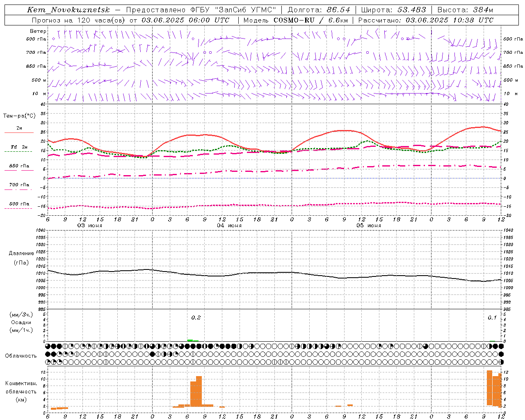
Task: Click the tallest orange convective bar on 04 июня
Action: [x=199, y=391]
